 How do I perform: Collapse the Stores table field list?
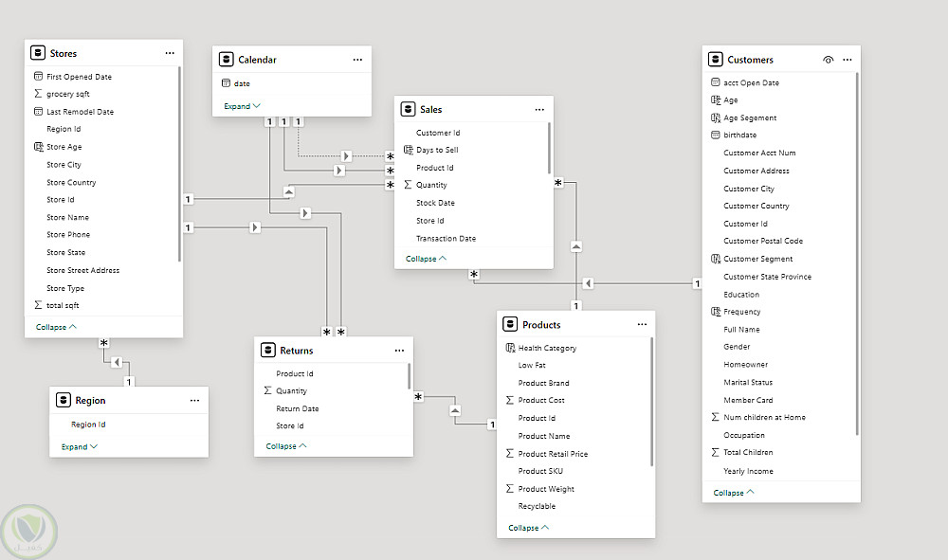(56, 327)
